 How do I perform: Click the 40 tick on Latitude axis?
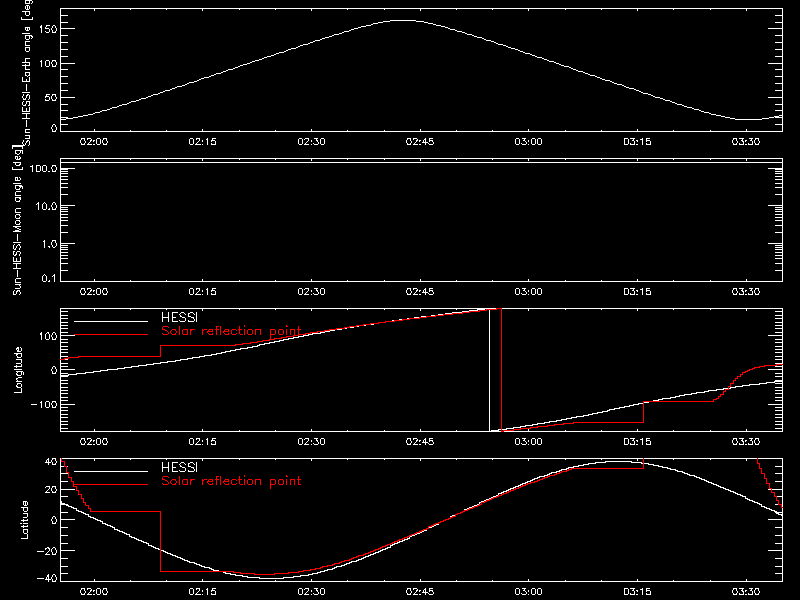pos(51,462)
